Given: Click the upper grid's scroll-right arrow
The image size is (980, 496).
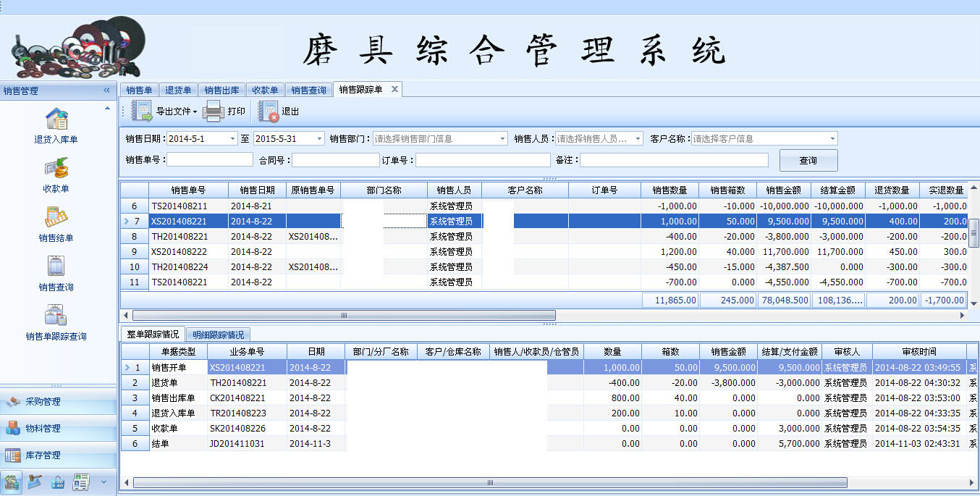Looking at the screenshot, I should (x=963, y=316).
